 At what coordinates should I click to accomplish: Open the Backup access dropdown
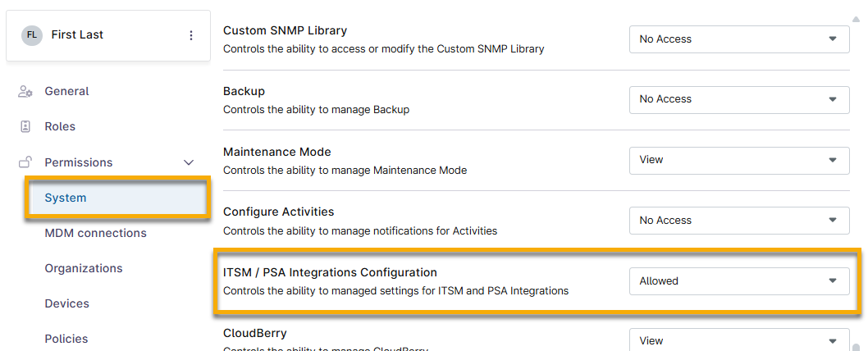click(x=739, y=99)
